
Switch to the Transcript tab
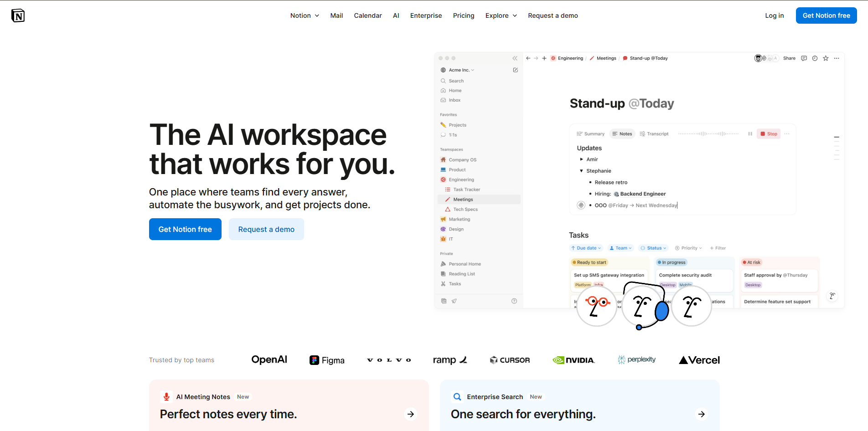[x=654, y=134]
